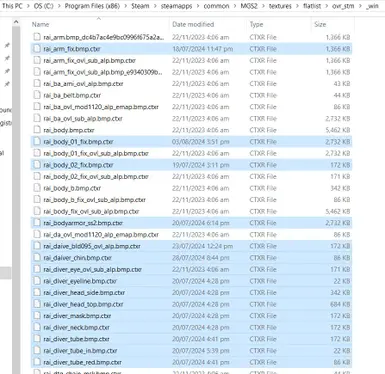This screenshot has width=385, height=374.
Task: Select icon of rai_ba_ovl_mod1120_alp_emap.bmp.ctxr
Action: tap(37, 107)
